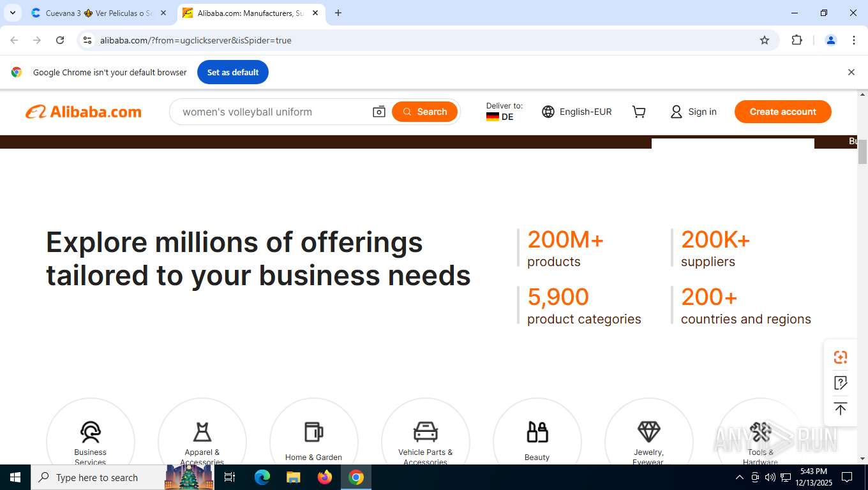The height and width of the screenshot is (490, 868).
Task: Open the Windows notification center
Action: [x=847, y=477]
